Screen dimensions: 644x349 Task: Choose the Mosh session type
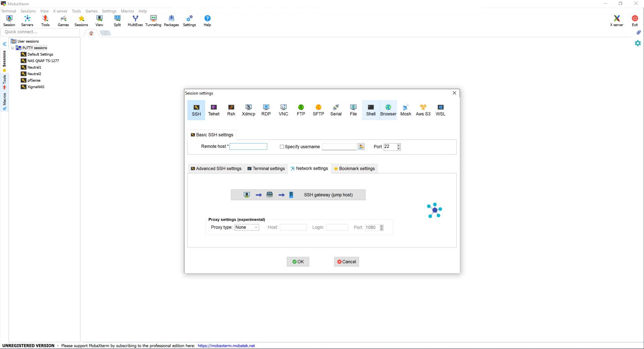pyautogui.click(x=406, y=110)
